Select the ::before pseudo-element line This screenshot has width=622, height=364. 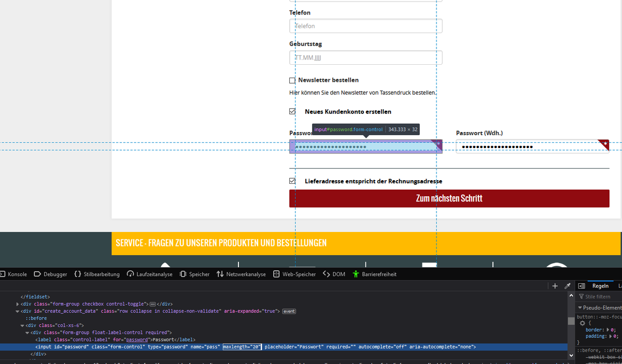36,318
